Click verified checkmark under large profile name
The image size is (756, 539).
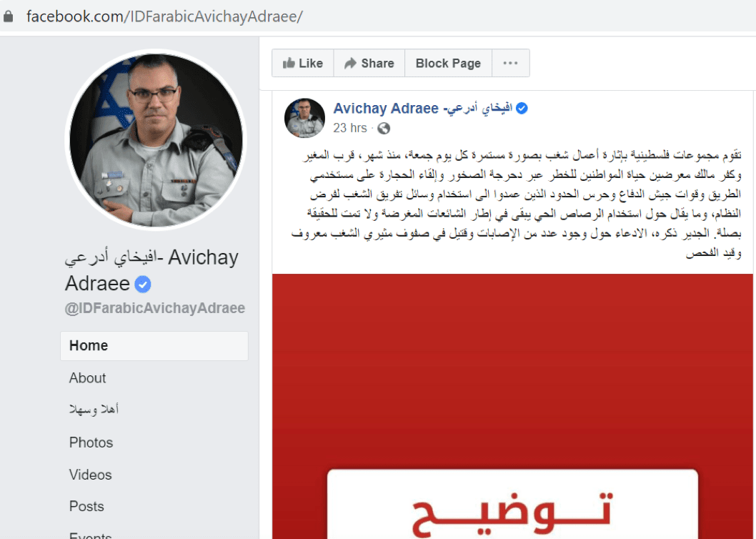tap(143, 285)
